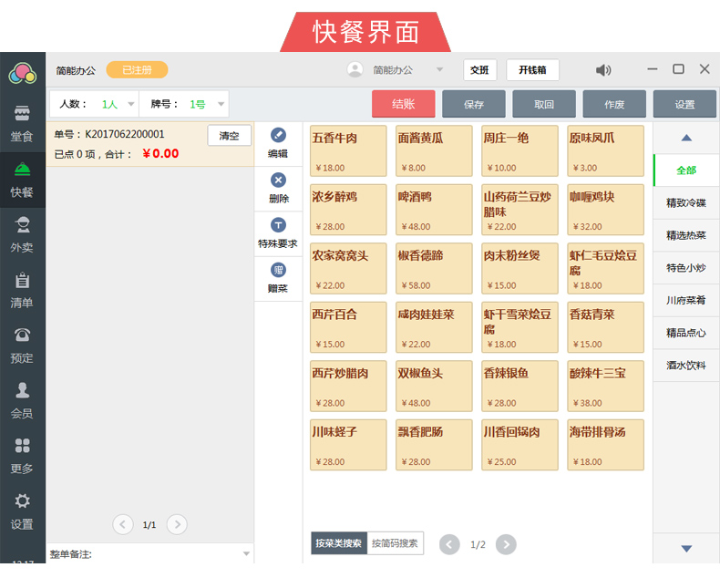This screenshot has width=720, height=588.
Task: Click the 清空 clear order button
Action: pos(229,136)
